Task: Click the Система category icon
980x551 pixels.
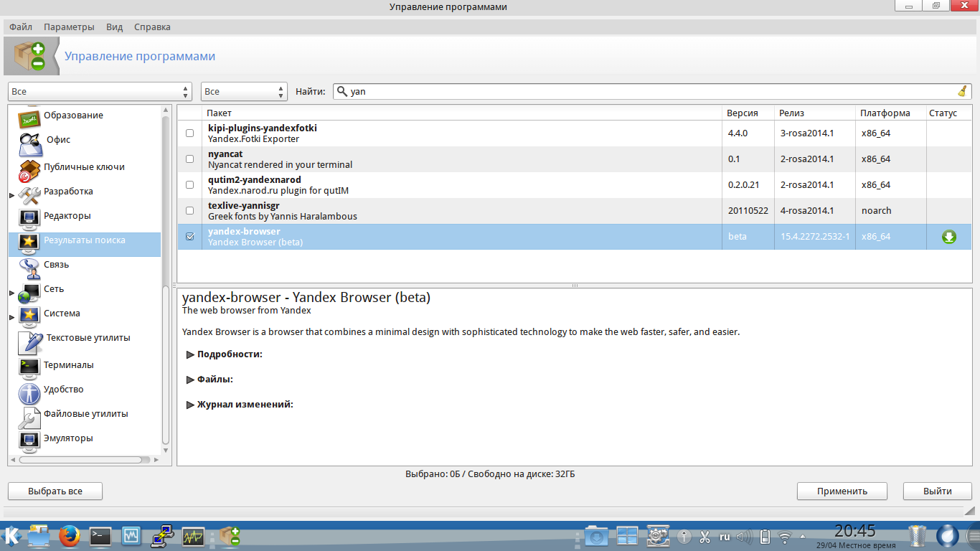Action: (x=29, y=316)
